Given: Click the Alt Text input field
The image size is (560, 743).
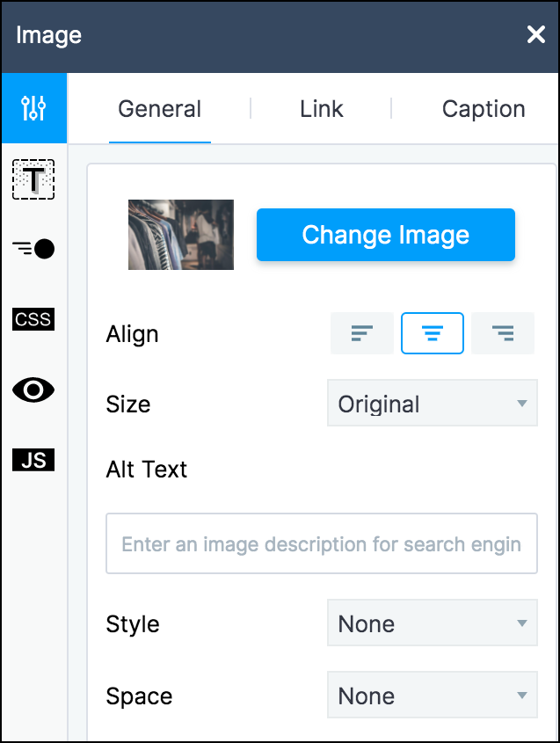Looking at the screenshot, I should (322, 544).
